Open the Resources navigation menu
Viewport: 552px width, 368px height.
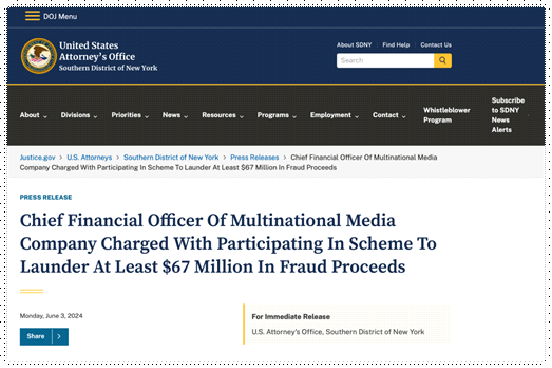tap(223, 115)
